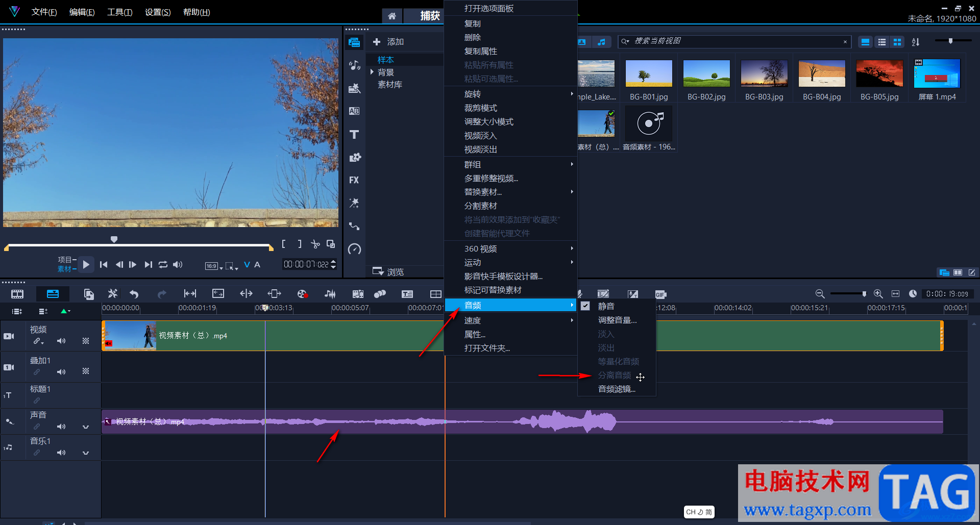Open the 群组 submenu
The height and width of the screenshot is (525, 980).
point(510,164)
